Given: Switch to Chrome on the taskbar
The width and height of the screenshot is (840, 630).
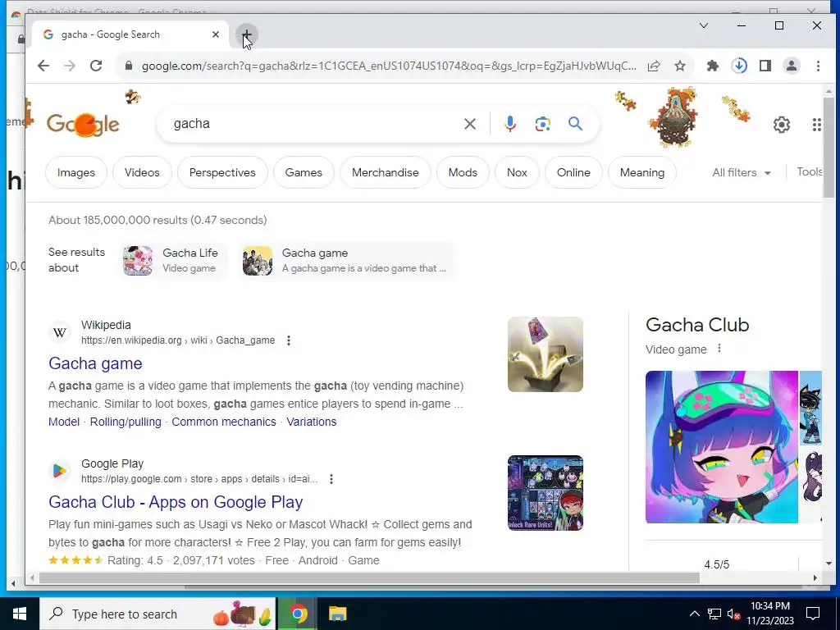Looking at the screenshot, I should click(x=298, y=614).
